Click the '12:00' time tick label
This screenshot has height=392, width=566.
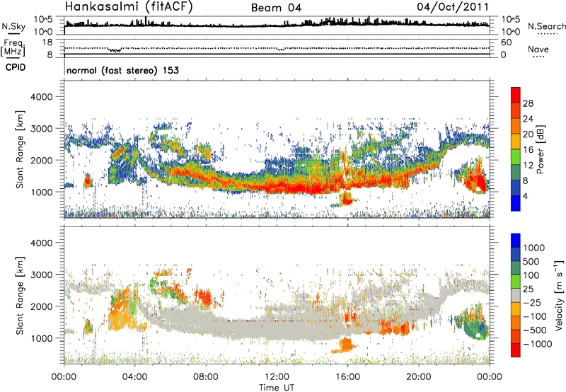(x=277, y=377)
